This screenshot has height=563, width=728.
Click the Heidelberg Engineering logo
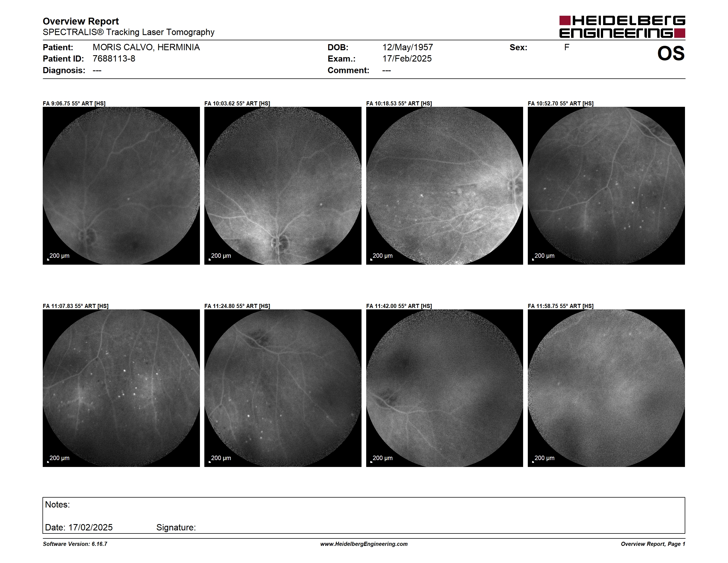[x=622, y=27]
